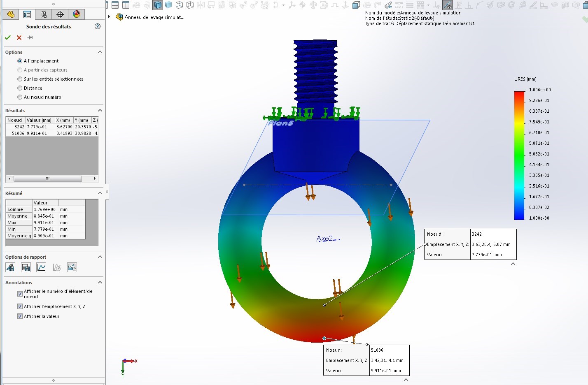
Task: Click the X (mm) column header
Action: (x=63, y=120)
